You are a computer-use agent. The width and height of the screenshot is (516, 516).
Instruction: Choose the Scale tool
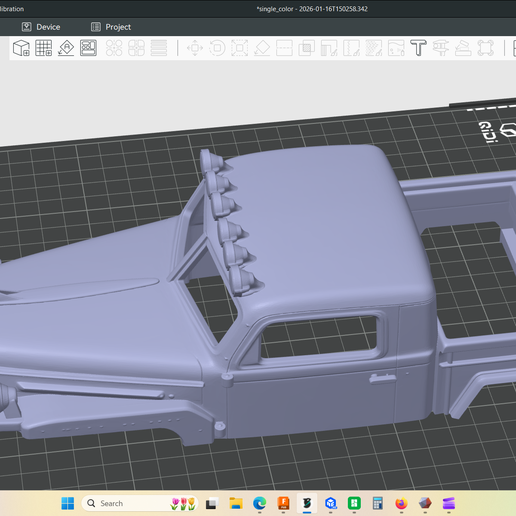coord(240,48)
